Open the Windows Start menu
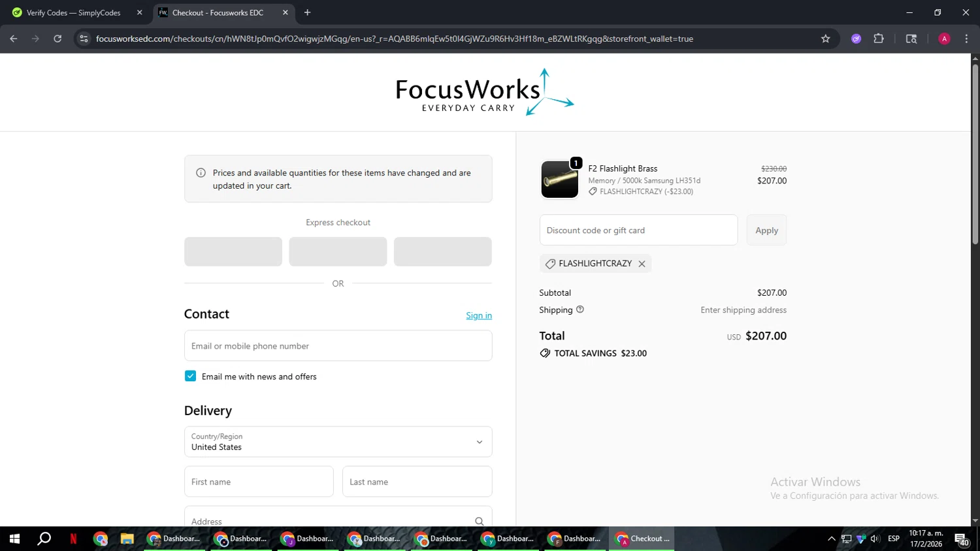Viewport: 980px width, 551px height. (x=14, y=539)
